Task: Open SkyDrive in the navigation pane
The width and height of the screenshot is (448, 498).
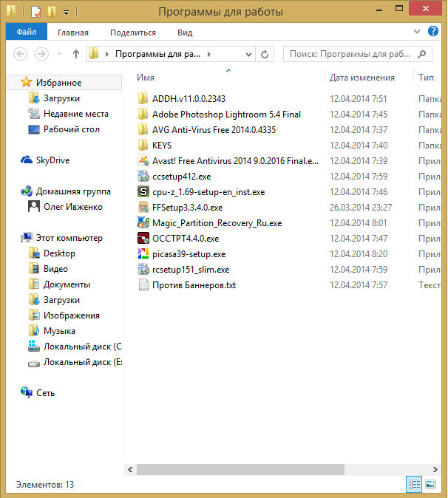Action: 52,160
